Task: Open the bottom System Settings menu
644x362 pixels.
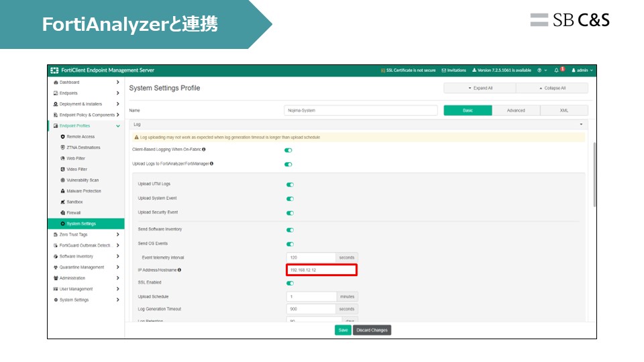Action: [86, 300]
